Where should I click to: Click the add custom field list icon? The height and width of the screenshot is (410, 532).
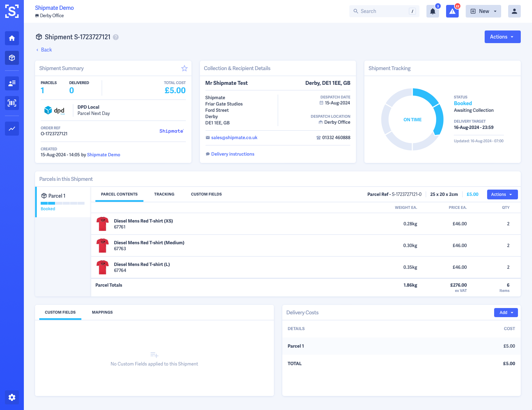pyautogui.click(x=154, y=355)
